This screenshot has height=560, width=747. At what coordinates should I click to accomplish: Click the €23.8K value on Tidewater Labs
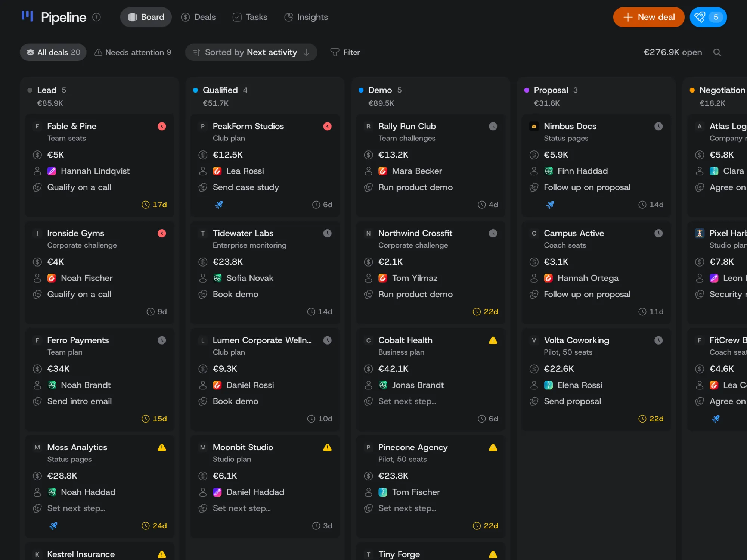pos(227,262)
